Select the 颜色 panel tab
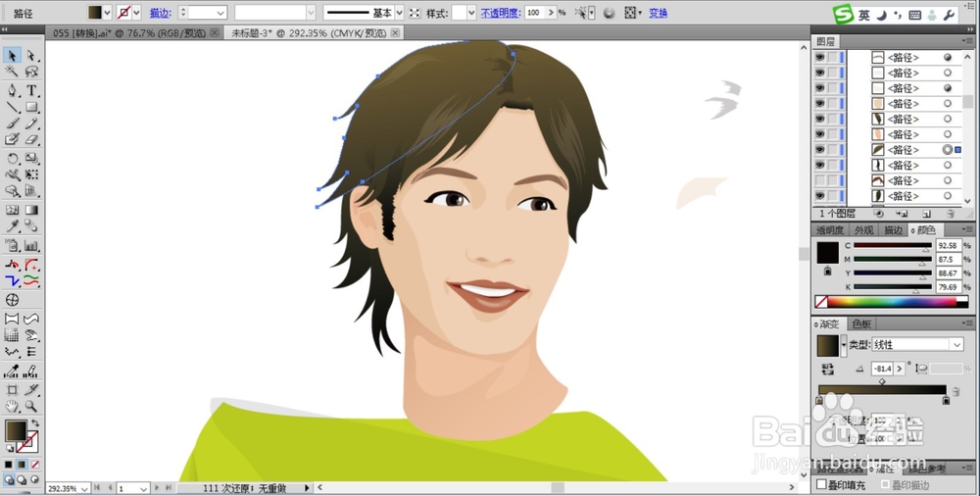This screenshot has height=496, width=980. click(x=927, y=230)
